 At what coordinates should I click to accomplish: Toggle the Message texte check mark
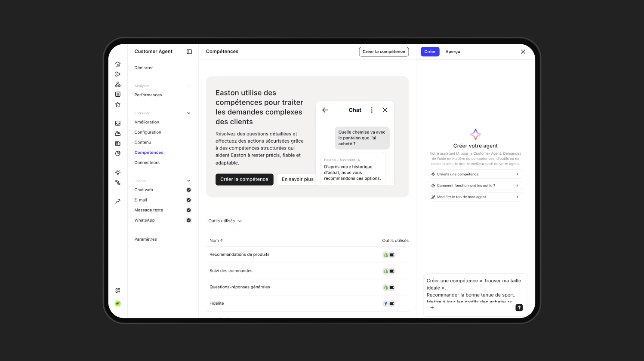(188, 210)
